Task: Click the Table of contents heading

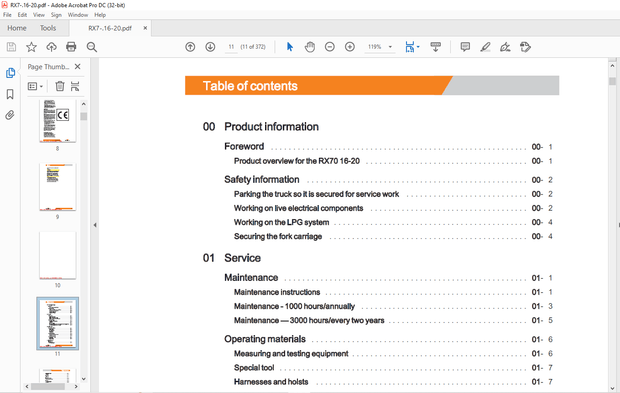Action: click(x=250, y=86)
